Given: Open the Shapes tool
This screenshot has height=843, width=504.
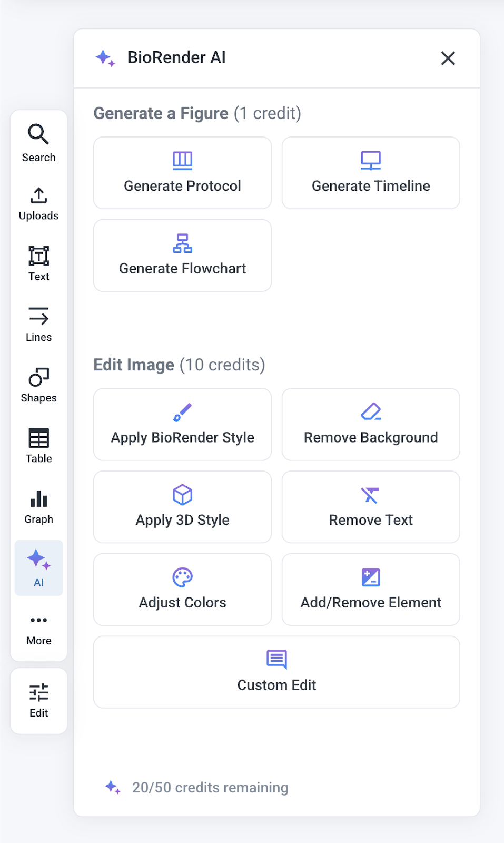Looking at the screenshot, I should click(x=38, y=385).
